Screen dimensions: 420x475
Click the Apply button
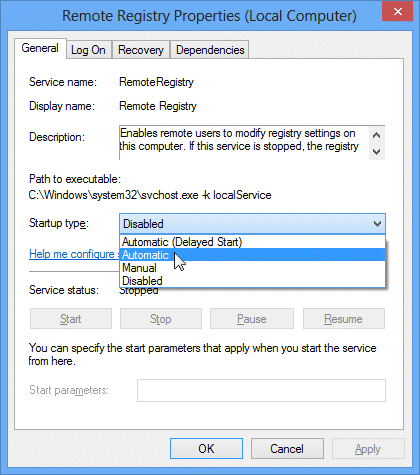pyautogui.click(x=368, y=449)
